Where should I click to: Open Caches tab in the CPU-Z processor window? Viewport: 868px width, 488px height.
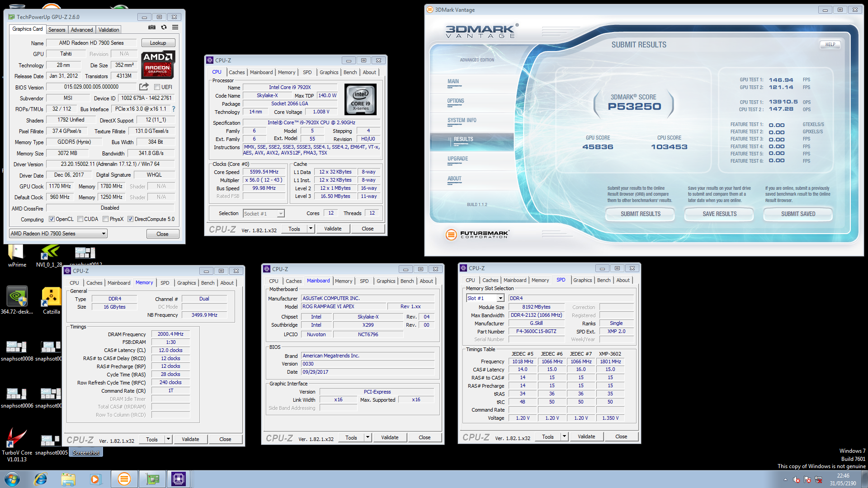236,72
